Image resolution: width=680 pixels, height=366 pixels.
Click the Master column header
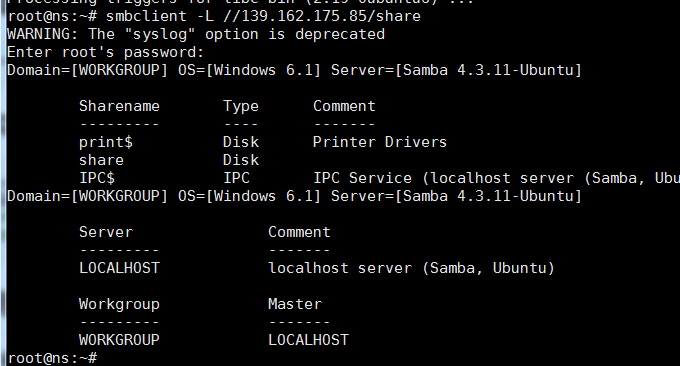(x=295, y=304)
